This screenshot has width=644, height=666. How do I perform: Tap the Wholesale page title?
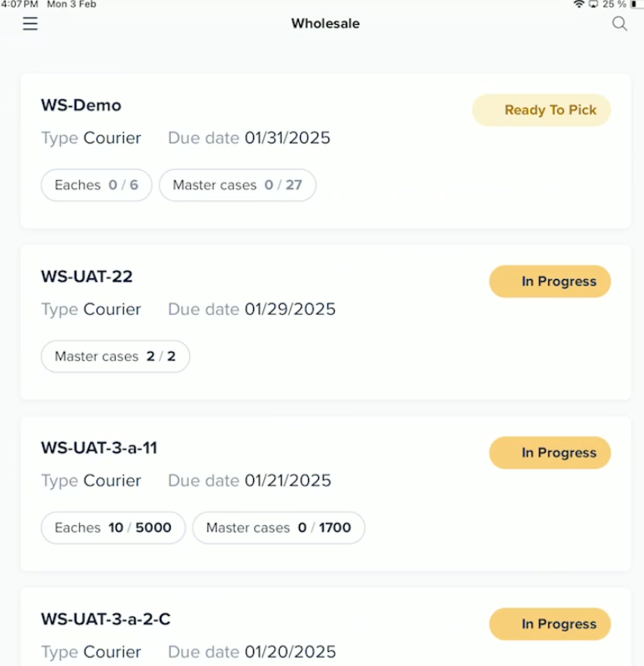point(325,23)
